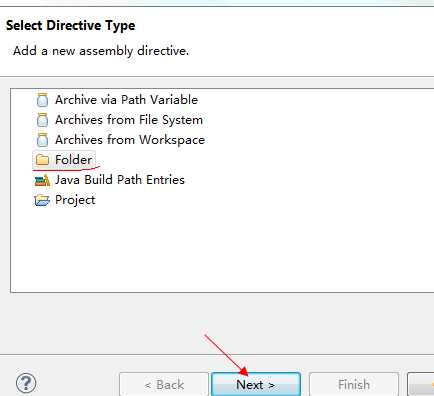Screen dimensions: 434x396
Task: Click the jar icon beside Archives from Workspace
Action: [42, 140]
